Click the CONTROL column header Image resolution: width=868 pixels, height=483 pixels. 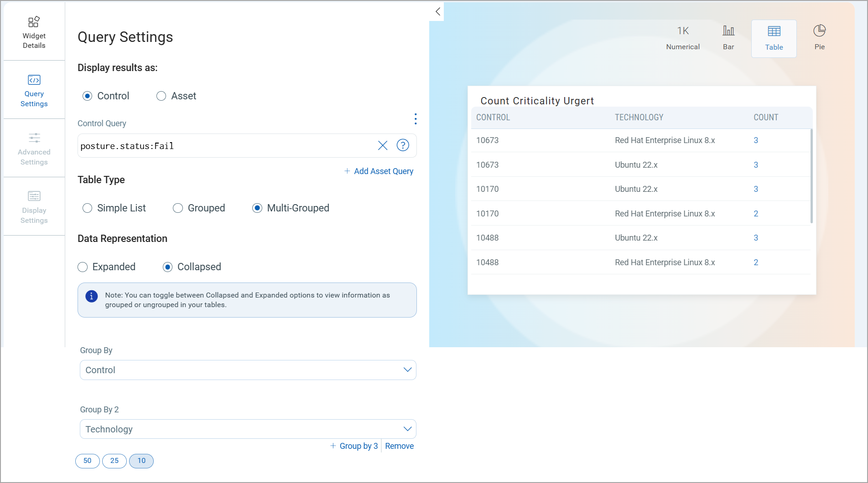coord(493,118)
